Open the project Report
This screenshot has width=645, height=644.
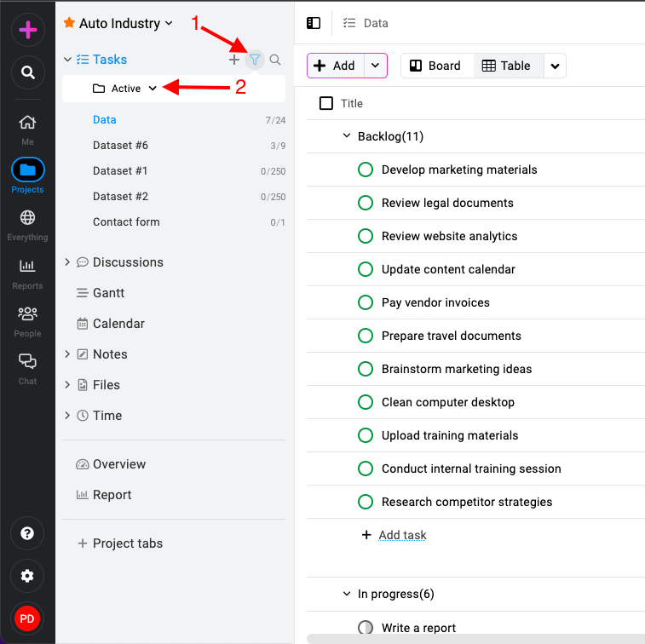104,495
